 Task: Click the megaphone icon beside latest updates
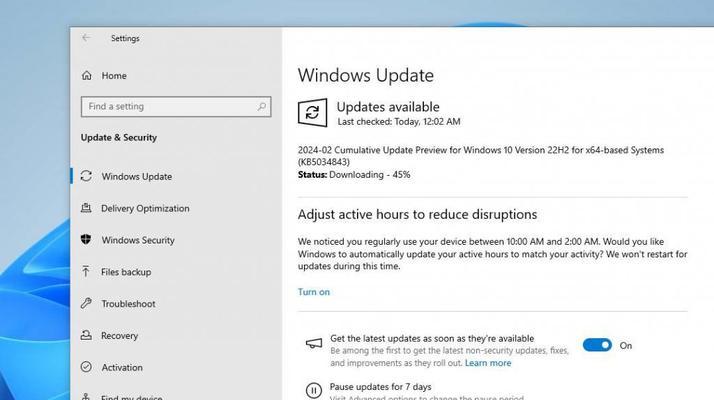(314, 344)
